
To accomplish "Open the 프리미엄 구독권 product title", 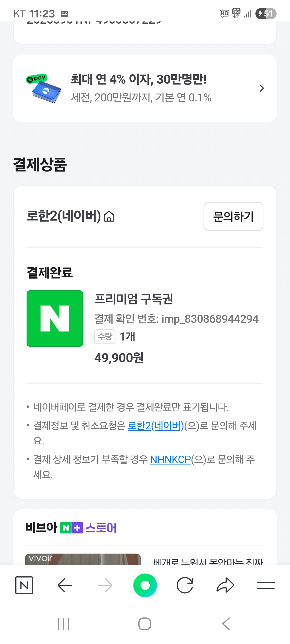I will [133, 299].
